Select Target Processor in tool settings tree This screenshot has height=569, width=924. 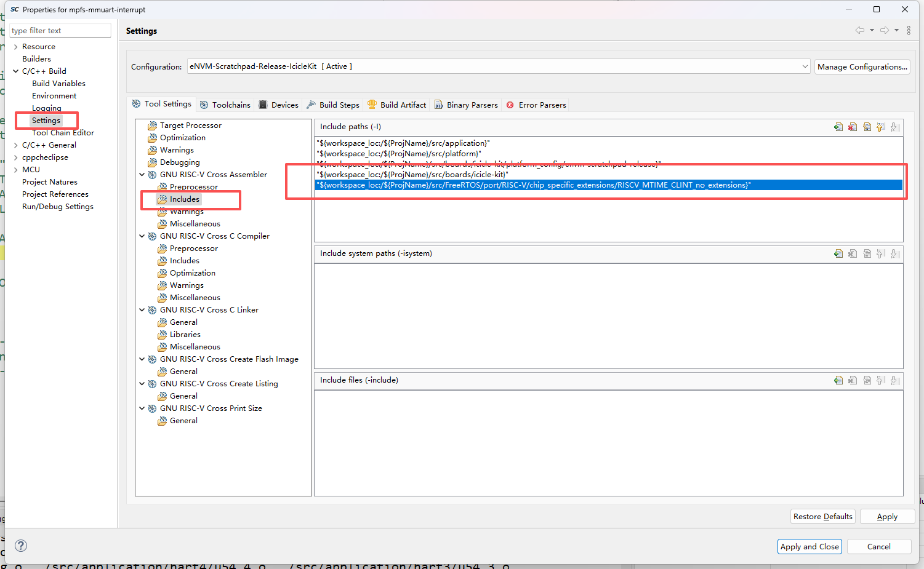[190, 125]
